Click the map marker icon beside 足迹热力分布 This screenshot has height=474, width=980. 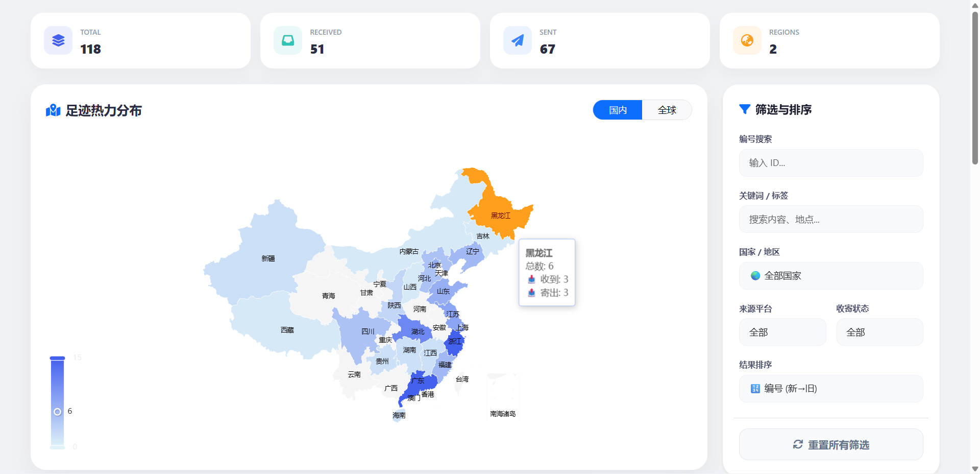click(x=53, y=110)
